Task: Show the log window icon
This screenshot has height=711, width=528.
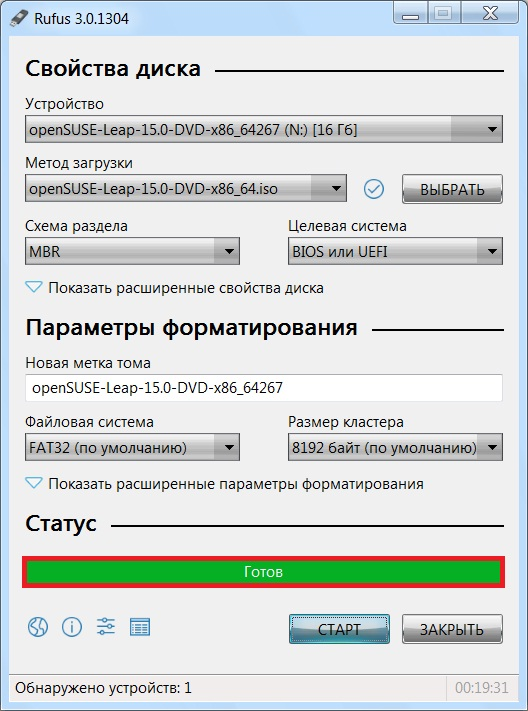Action: point(140,627)
